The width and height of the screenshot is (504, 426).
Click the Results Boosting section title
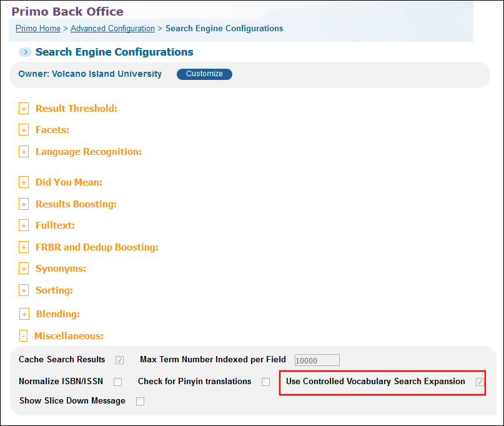(x=76, y=204)
